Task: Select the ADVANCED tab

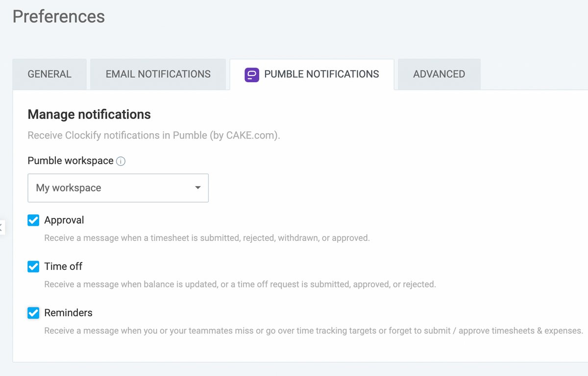Action: pos(439,74)
